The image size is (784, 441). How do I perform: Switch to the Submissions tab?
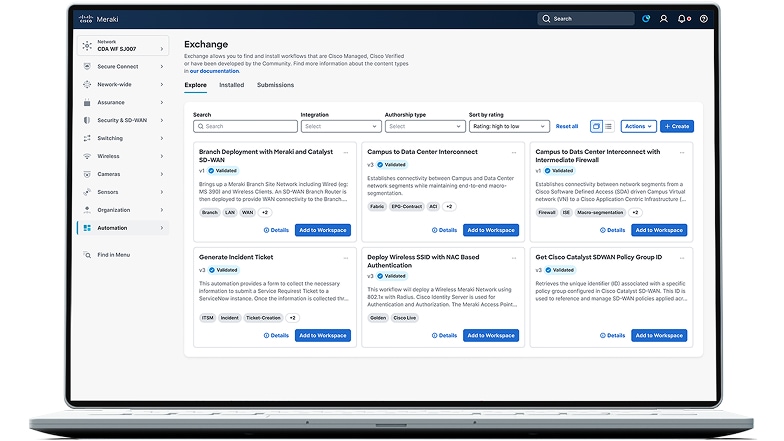tap(275, 86)
